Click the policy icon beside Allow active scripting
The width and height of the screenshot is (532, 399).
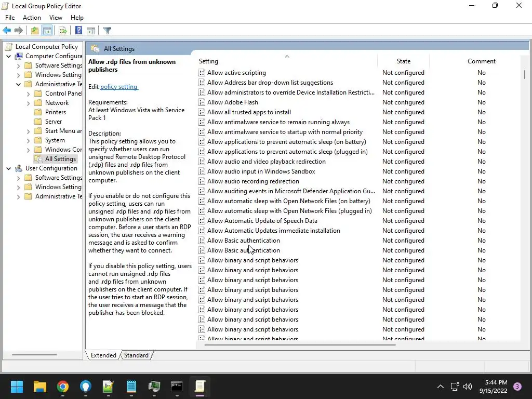tap(202, 73)
